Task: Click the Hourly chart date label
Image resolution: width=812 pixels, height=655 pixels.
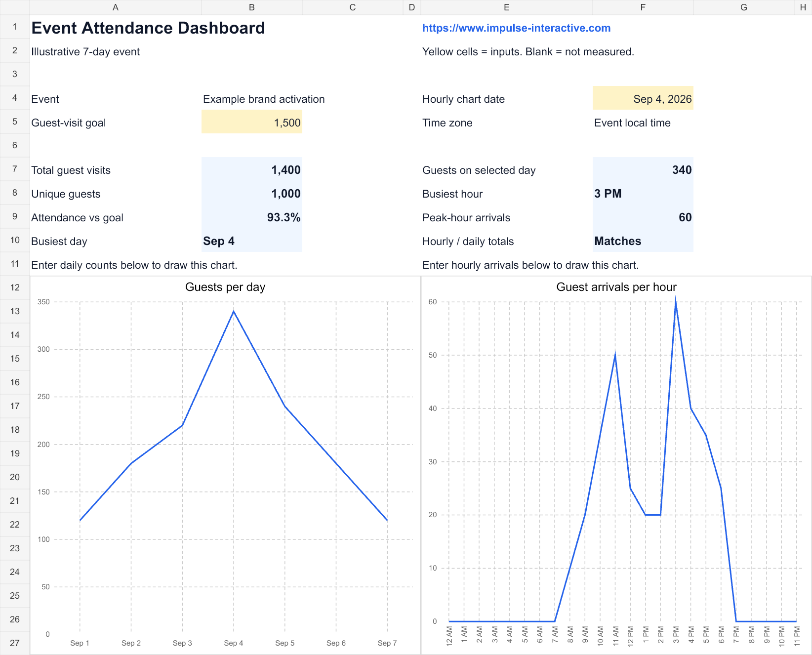Action: (463, 99)
